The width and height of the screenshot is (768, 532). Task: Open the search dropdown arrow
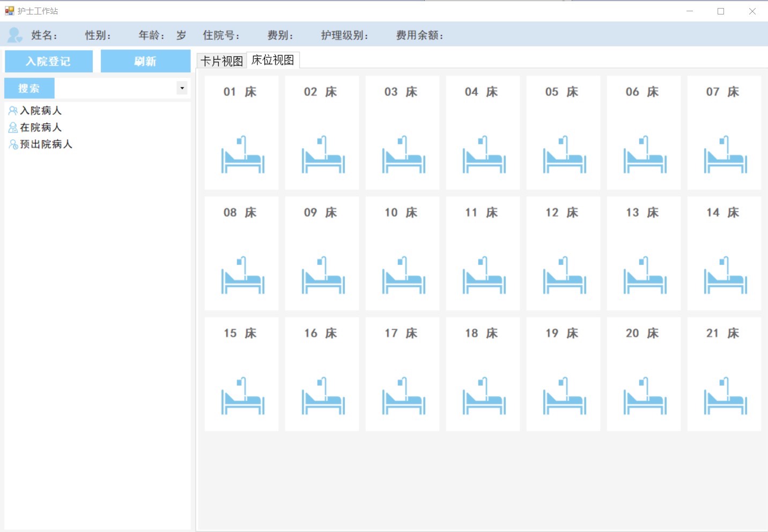[182, 88]
